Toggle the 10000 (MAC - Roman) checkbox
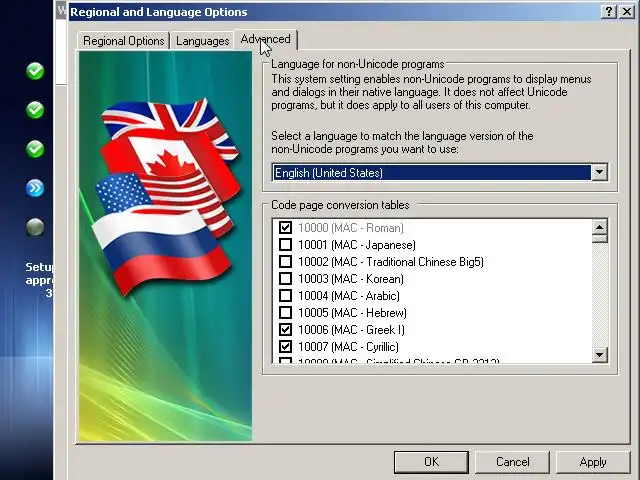 pyautogui.click(x=285, y=227)
